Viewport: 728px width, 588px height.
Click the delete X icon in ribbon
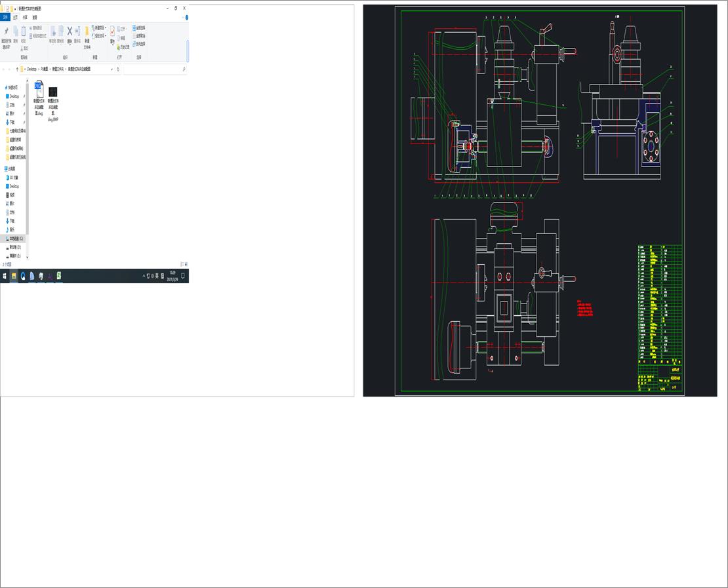pyautogui.click(x=70, y=31)
